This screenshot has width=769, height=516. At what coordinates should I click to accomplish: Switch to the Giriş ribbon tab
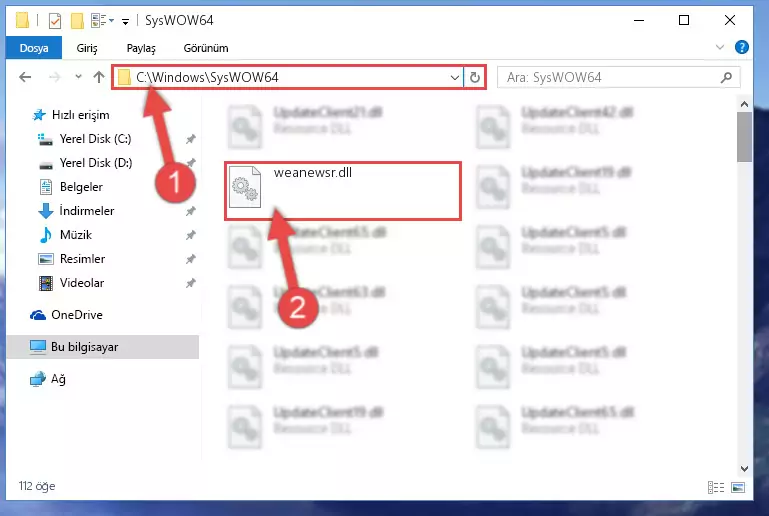[87, 48]
